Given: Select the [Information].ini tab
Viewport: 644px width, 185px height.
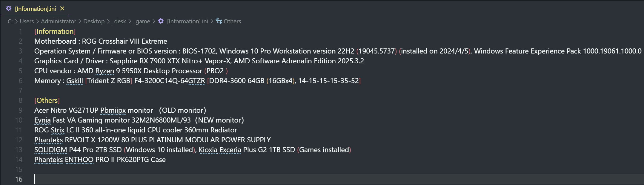Looking at the screenshot, I should 35,8.
